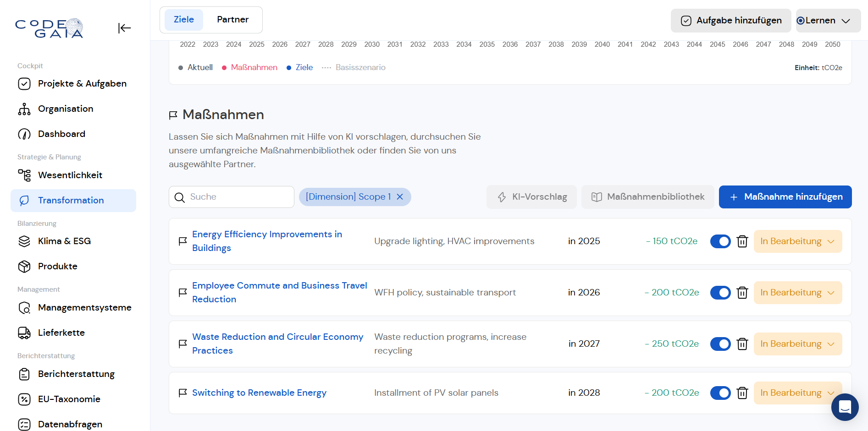The width and height of the screenshot is (868, 431).
Task: Open EU-Taxonomie in the sidebar
Action: (69, 399)
